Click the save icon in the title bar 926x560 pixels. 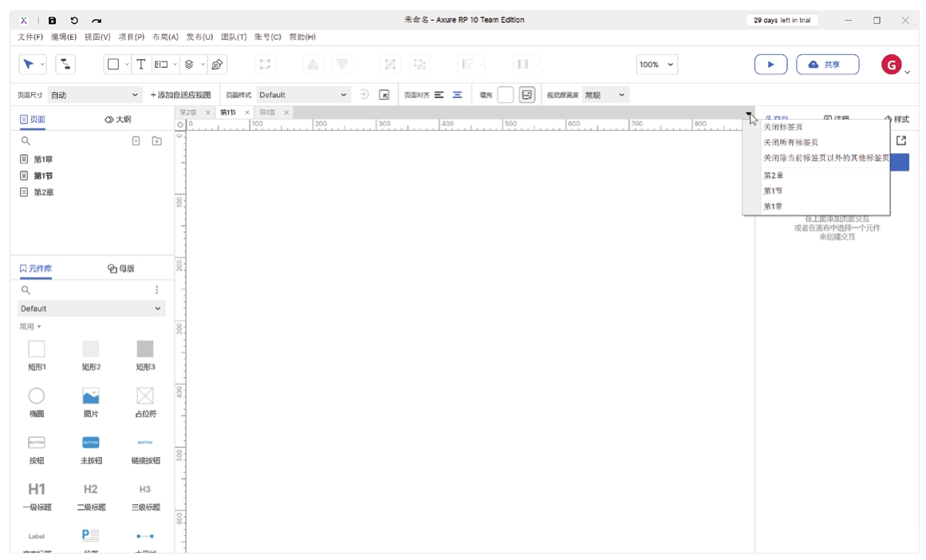coord(53,20)
